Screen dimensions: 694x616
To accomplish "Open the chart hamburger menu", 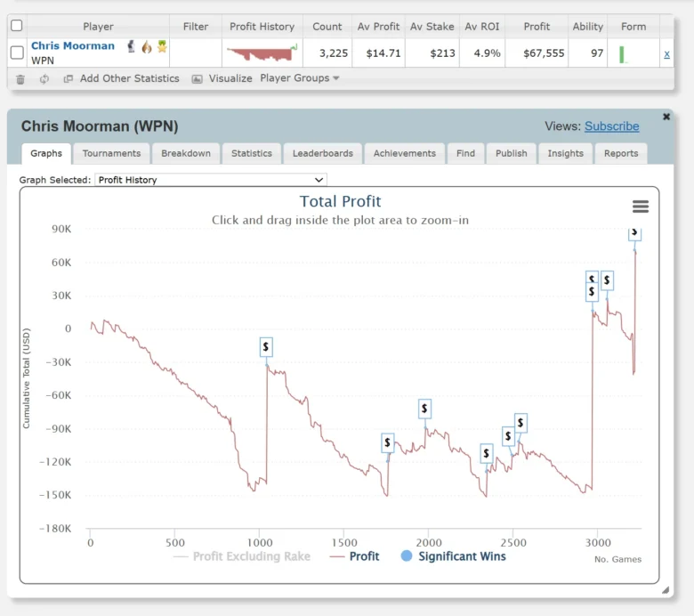I will coord(640,207).
